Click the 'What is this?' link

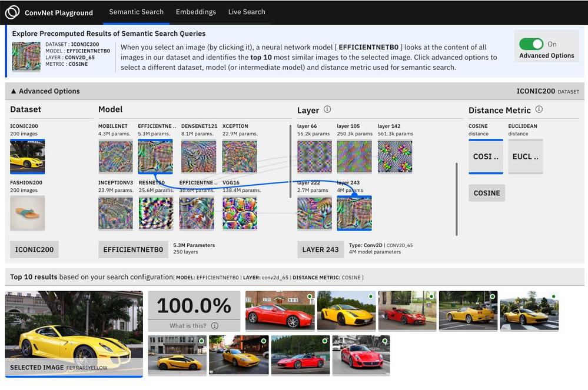tap(188, 325)
